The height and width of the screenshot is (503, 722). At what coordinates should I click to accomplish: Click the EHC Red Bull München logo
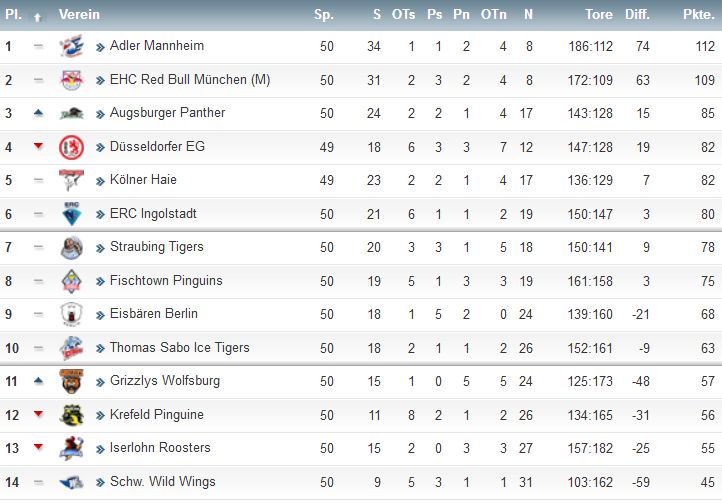(71, 80)
